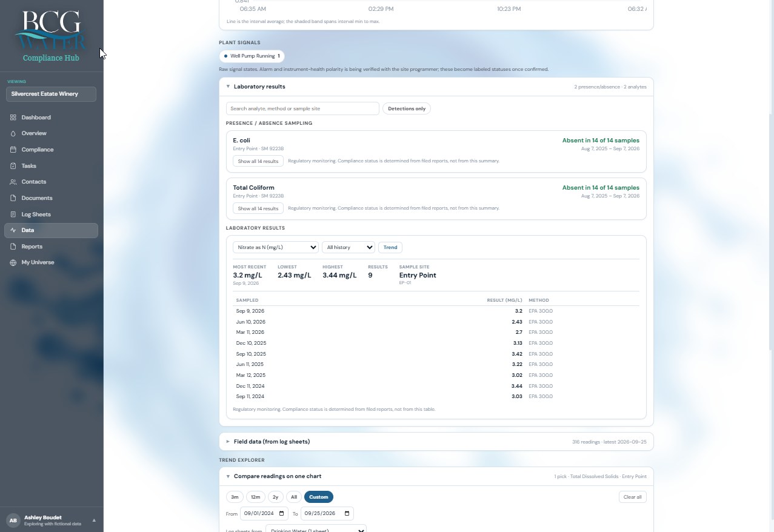The width and height of the screenshot is (774, 532).
Task: Select the Custom range chip
Action: pos(319,497)
